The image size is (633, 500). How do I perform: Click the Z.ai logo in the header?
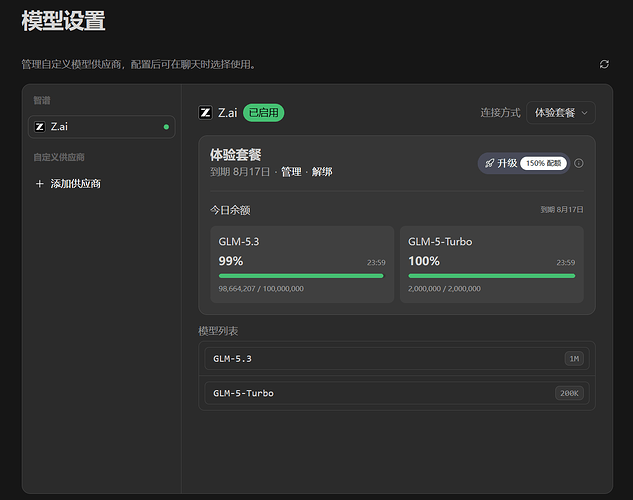point(205,112)
